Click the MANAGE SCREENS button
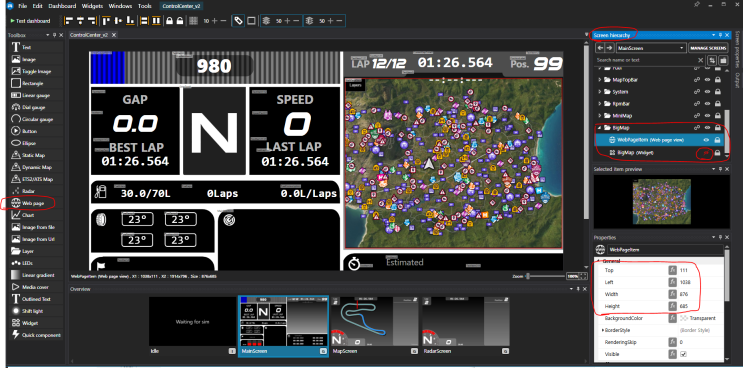Viewport: 743px width, 368px height. (x=709, y=48)
